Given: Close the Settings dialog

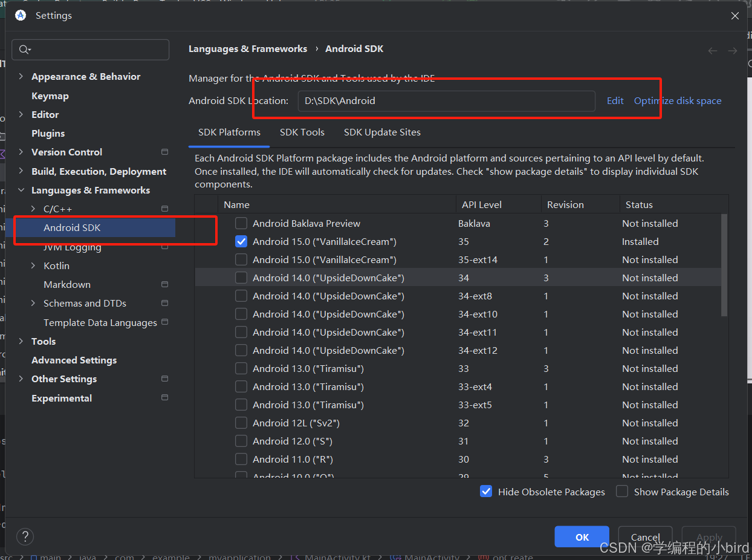Looking at the screenshot, I should (735, 16).
